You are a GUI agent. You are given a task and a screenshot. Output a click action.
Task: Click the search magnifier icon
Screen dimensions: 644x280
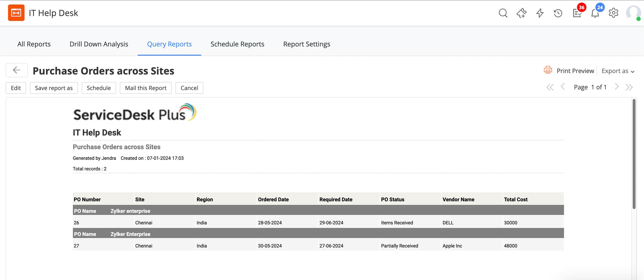pyautogui.click(x=503, y=13)
